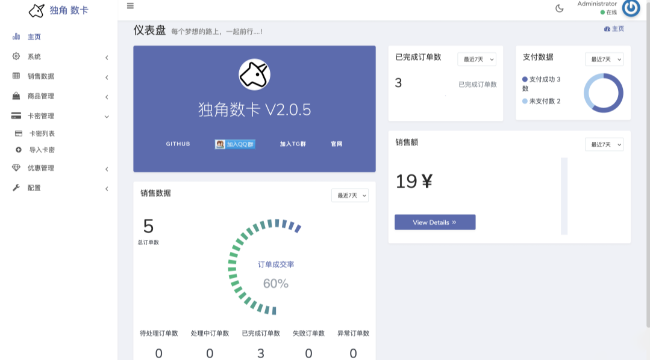This screenshot has width=650, height=360.
Task: Click the 卡密管理 card icon
Action: 16,116
